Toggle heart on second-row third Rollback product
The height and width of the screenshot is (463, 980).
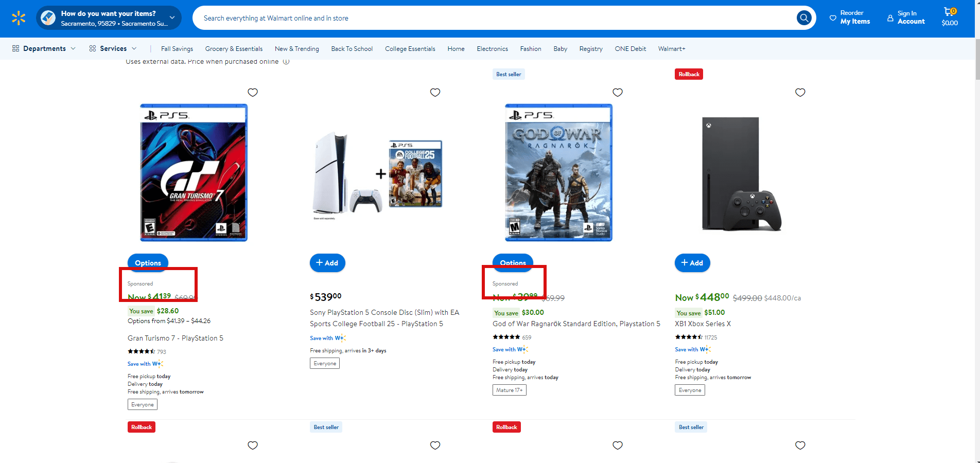coord(618,446)
